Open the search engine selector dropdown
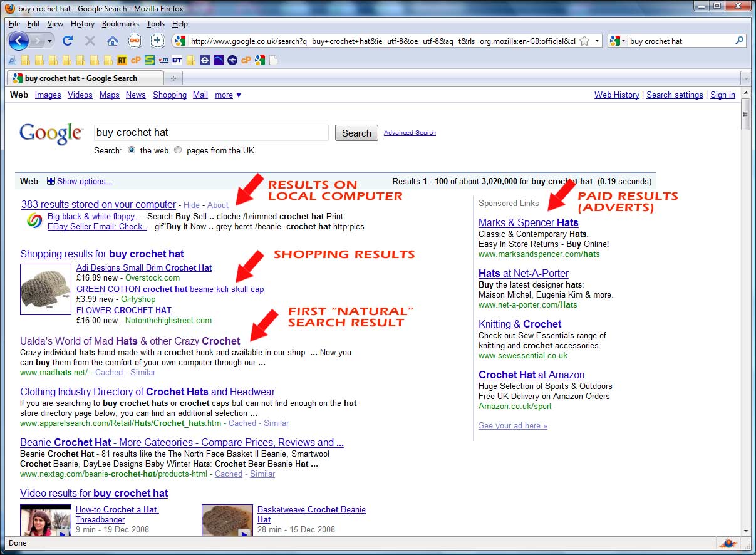The height and width of the screenshot is (555, 756). [618, 41]
